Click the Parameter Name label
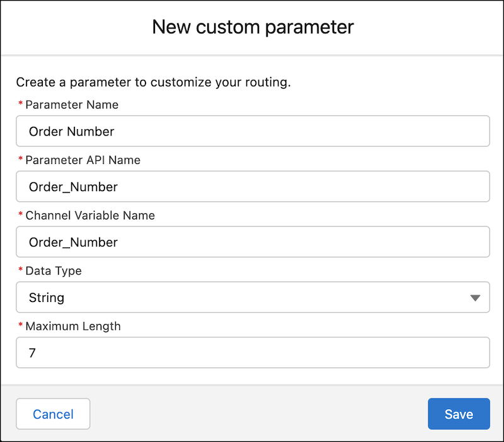 click(x=71, y=105)
